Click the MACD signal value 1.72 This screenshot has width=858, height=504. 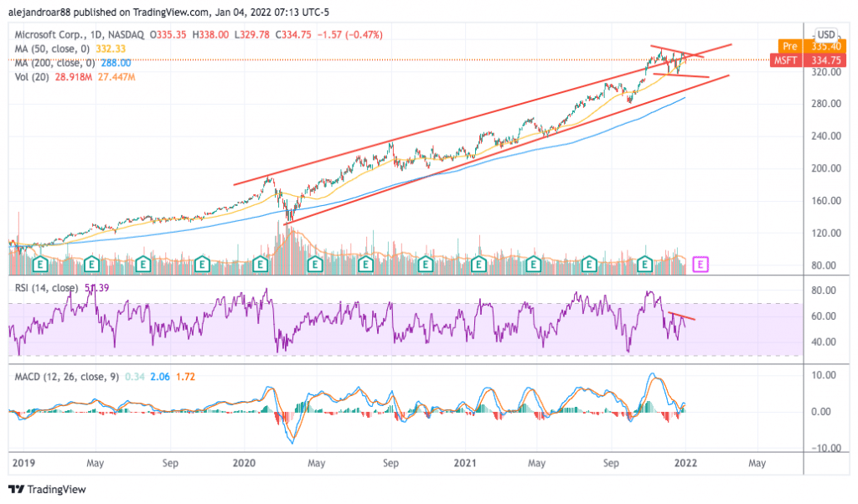point(185,377)
